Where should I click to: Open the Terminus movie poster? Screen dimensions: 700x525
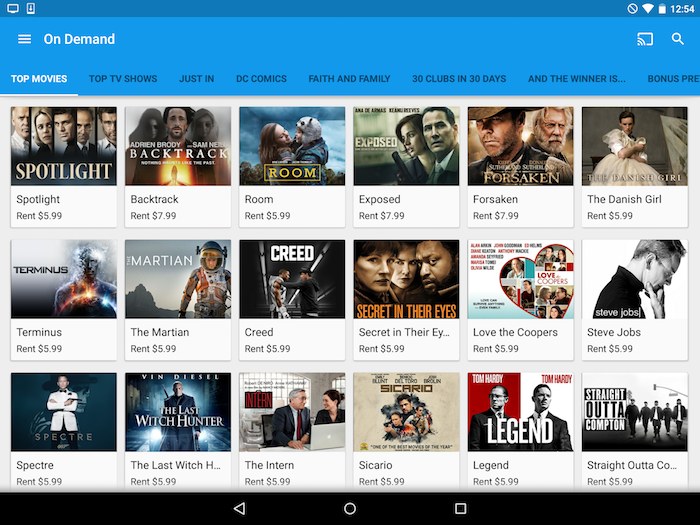[x=64, y=279]
